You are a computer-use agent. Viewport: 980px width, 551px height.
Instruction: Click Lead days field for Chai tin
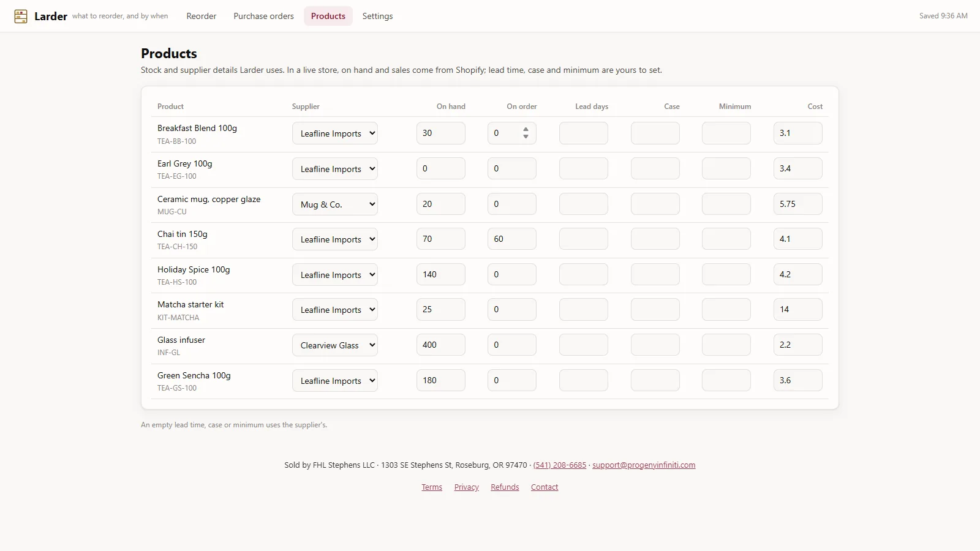pos(584,239)
